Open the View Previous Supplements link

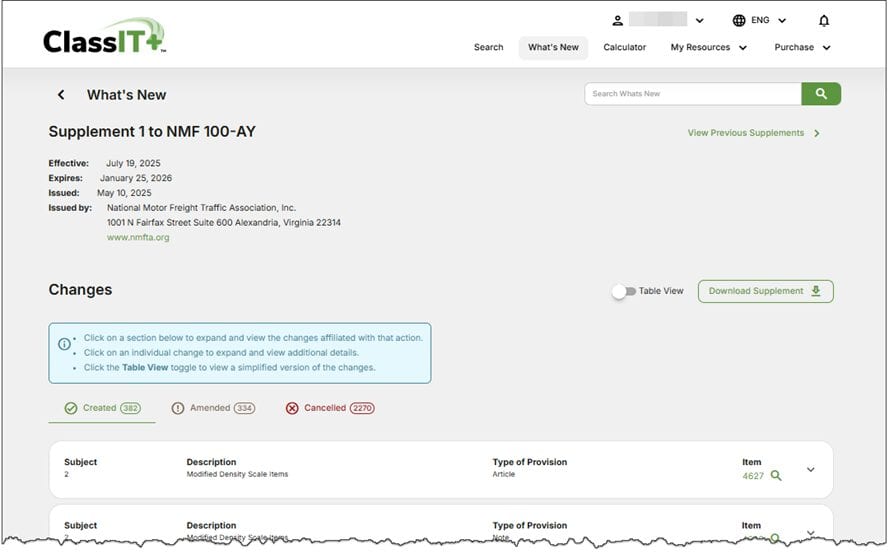(753, 133)
